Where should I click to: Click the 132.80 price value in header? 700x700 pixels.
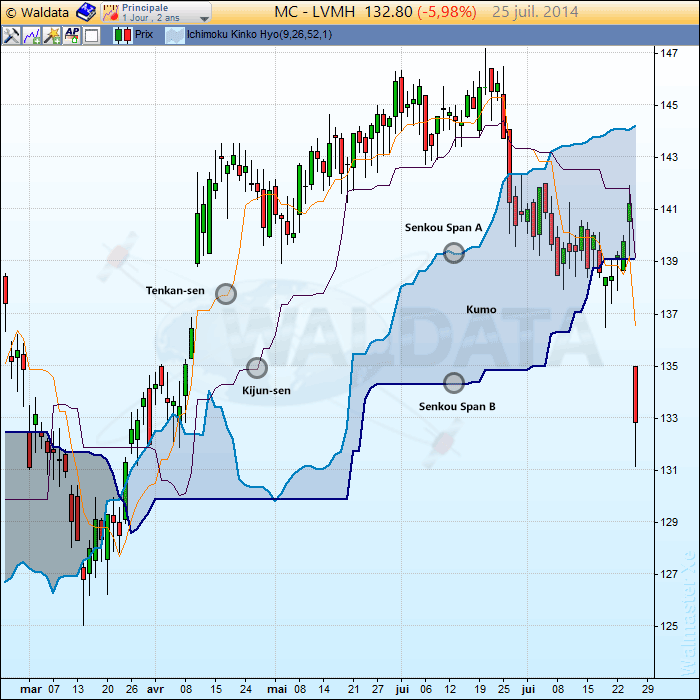point(388,12)
